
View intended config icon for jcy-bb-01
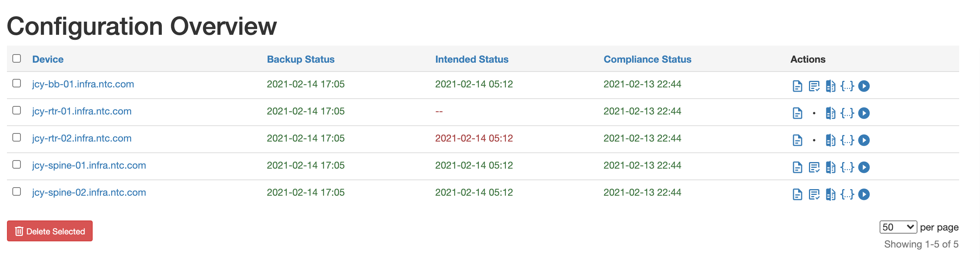[814, 86]
